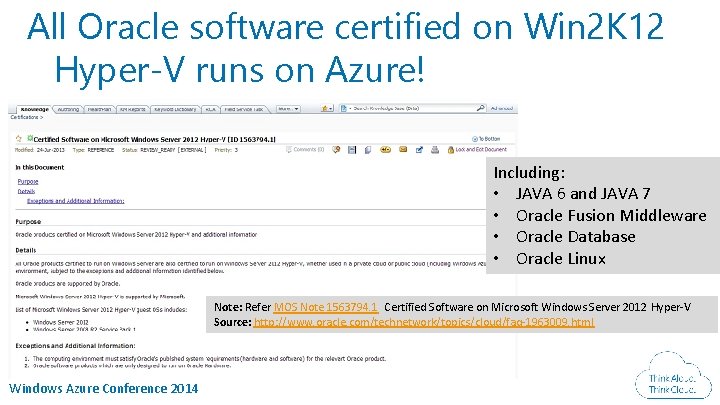Email the document via envelope icon
Viewport: 720px width, 405px height.
(403, 150)
